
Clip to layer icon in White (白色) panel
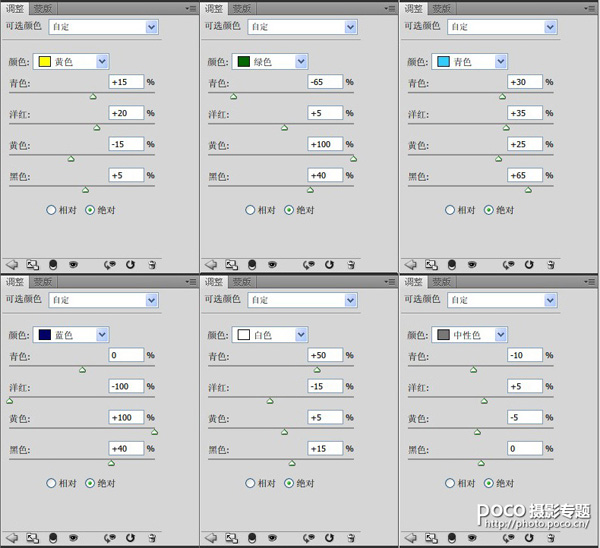[x=252, y=538]
